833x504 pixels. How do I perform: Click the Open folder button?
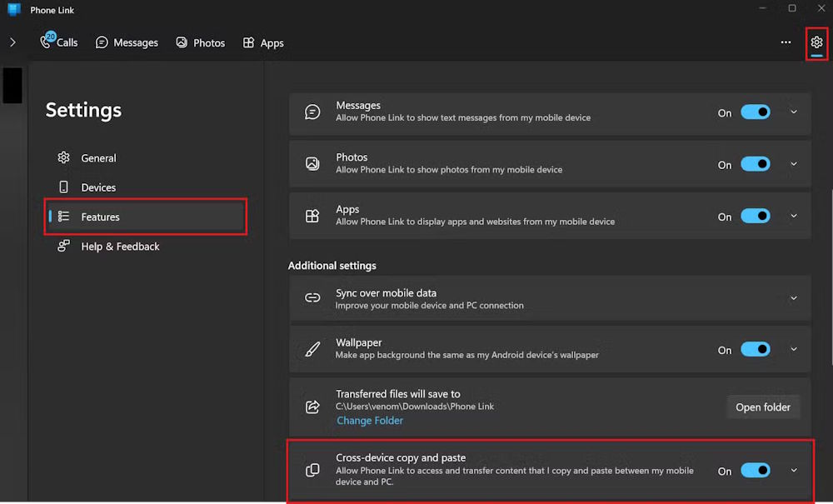click(763, 407)
